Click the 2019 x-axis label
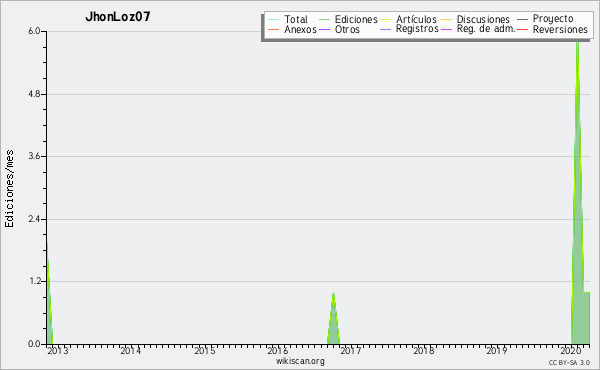 click(x=497, y=351)
